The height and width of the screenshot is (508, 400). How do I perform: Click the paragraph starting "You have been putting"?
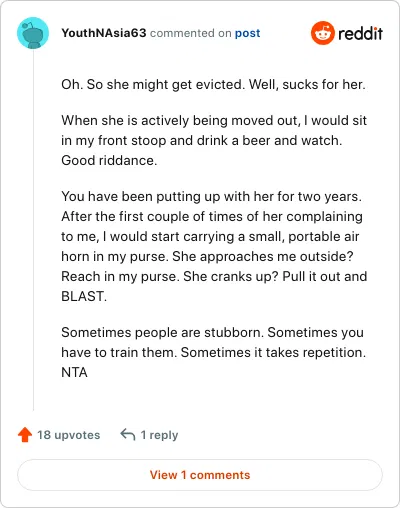click(214, 246)
